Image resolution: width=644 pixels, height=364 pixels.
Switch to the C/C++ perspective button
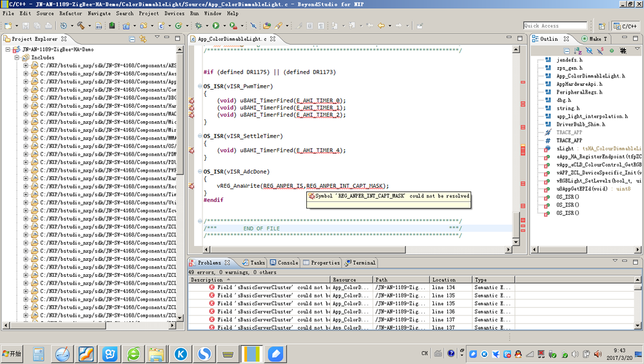pyautogui.click(x=625, y=26)
